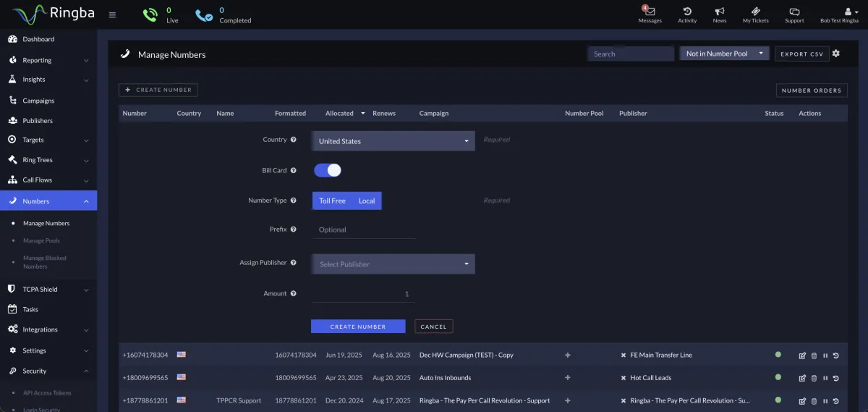View history for number +16074178304
868x412 pixels.
(836, 356)
